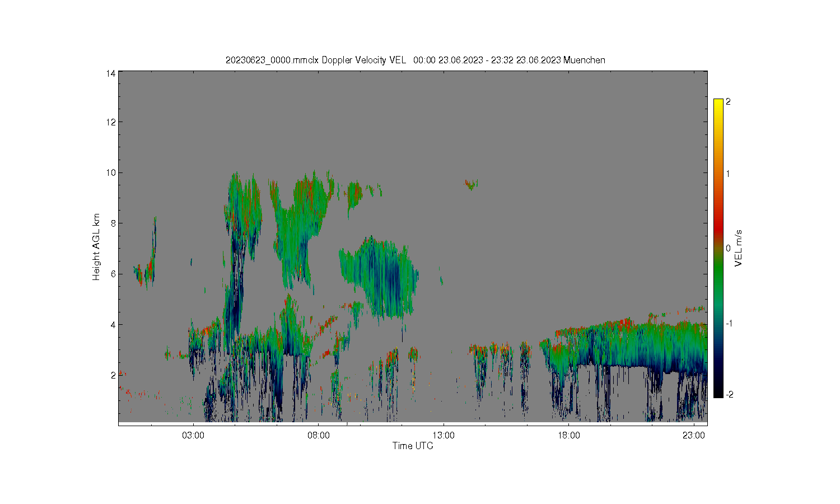Click the 'Time UTC' x-axis label
Image resolution: width=840 pixels, height=504 pixels.
[413, 446]
